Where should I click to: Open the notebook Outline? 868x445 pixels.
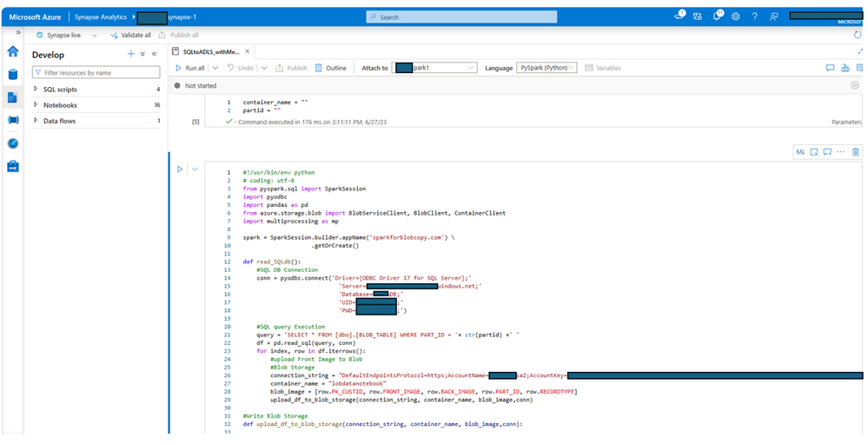pyautogui.click(x=330, y=68)
